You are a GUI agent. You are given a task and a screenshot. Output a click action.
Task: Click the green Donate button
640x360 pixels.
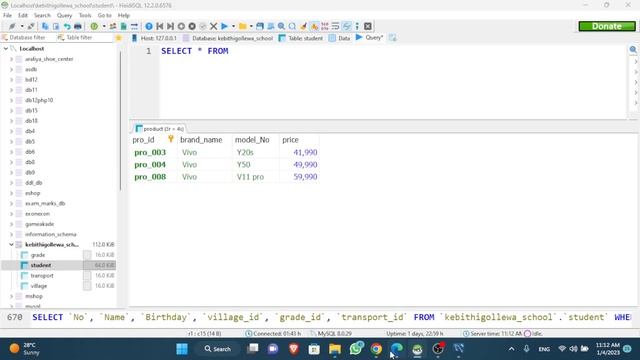[x=607, y=26]
